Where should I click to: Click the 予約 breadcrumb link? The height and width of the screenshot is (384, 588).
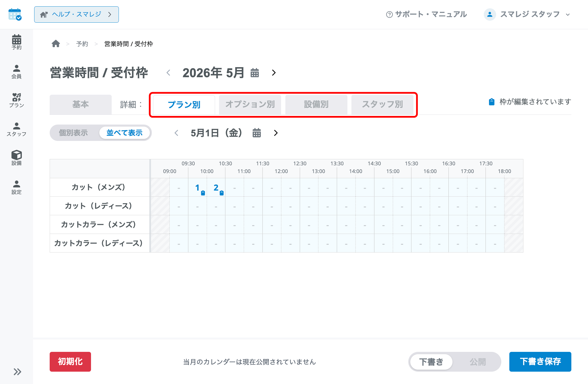click(82, 44)
